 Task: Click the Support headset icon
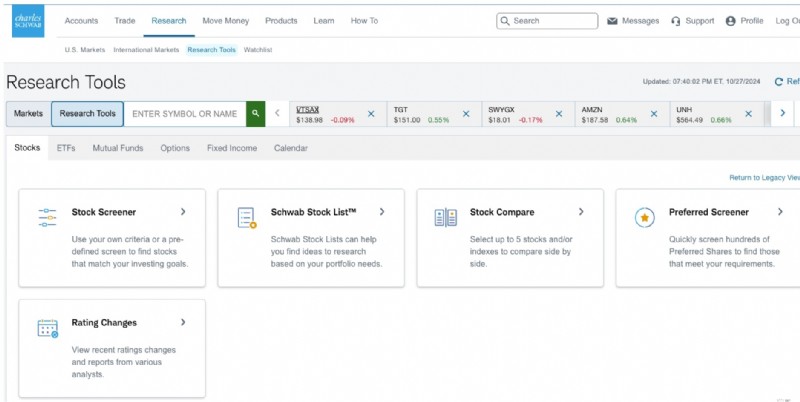(x=676, y=21)
